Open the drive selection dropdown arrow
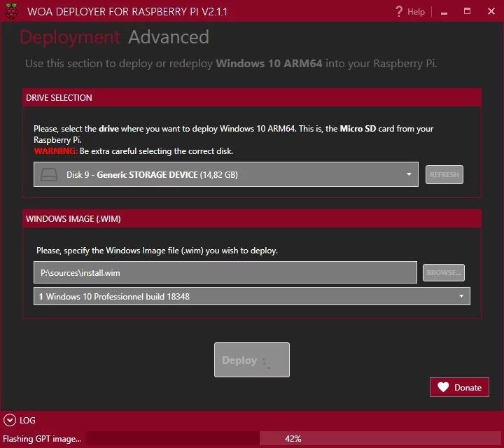504x448 pixels. coord(409,174)
